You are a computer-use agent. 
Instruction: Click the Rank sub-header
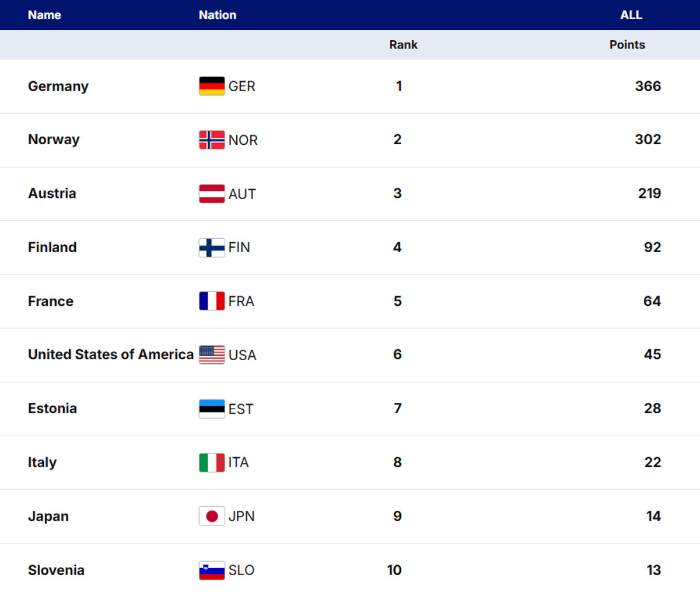[x=403, y=45]
